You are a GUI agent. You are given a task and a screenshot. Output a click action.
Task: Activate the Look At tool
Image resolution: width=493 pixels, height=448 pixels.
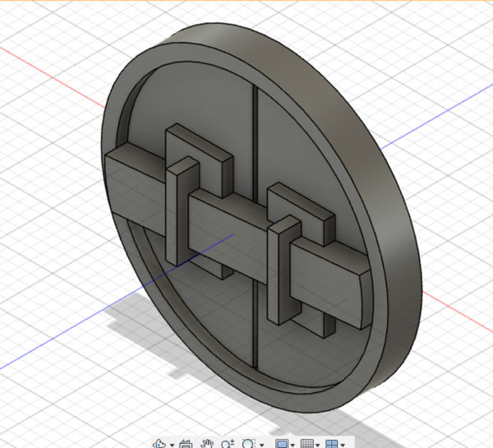point(186,444)
